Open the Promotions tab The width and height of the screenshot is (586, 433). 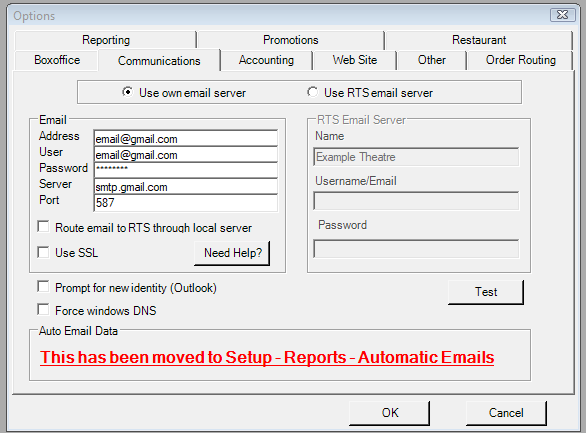(x=291, y=40)
